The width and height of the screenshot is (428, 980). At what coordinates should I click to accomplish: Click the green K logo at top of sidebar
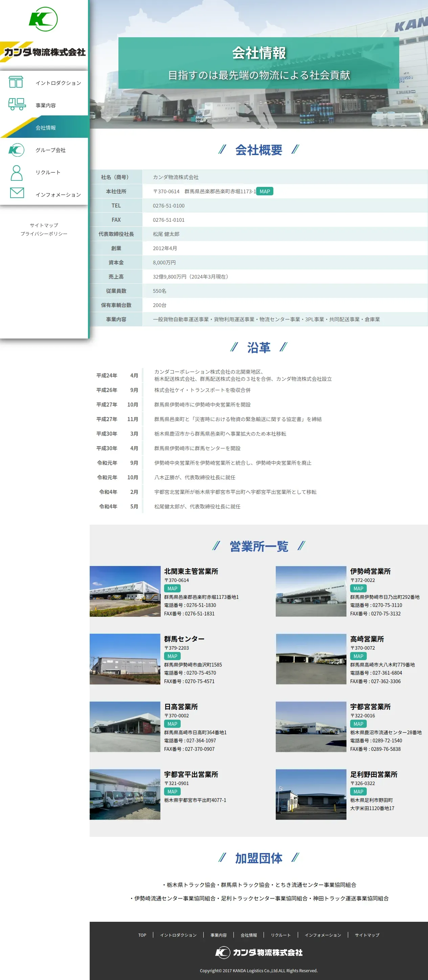43,19
